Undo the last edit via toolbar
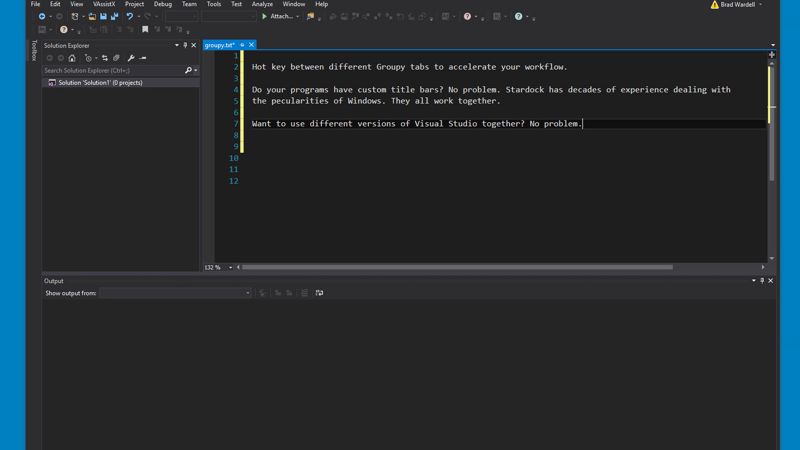800x450 pixels. coord(130,16)
